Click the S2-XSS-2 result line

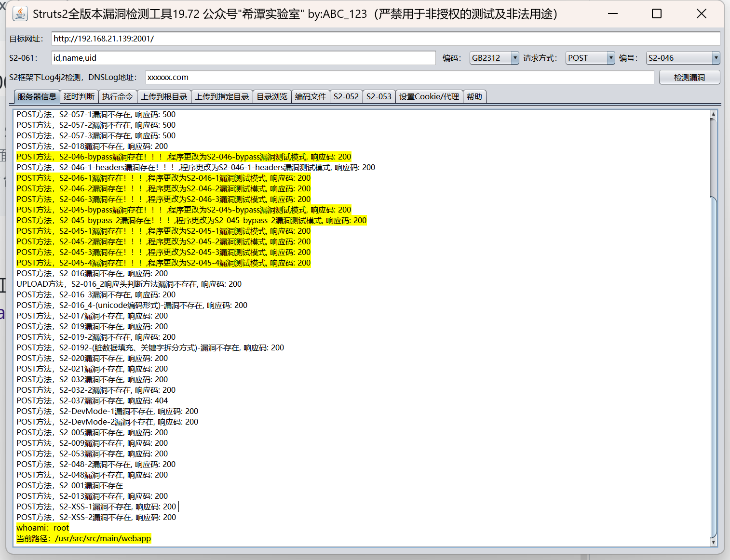(x=96, y=517)
